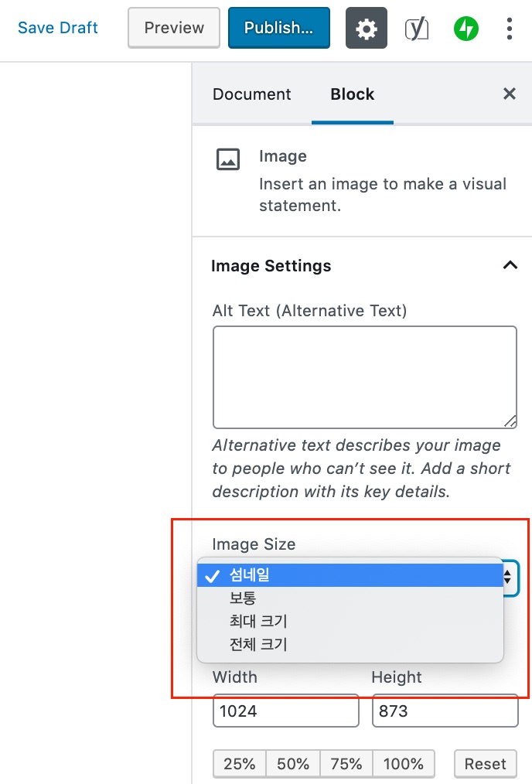Click the Image block icon
Screen dimensions: 532x784
coord(228,159)
